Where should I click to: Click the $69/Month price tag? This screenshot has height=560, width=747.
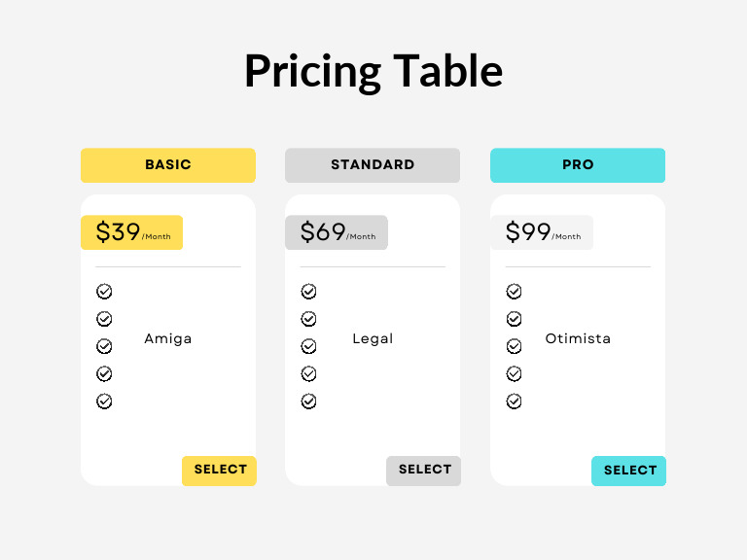[337, 232]
